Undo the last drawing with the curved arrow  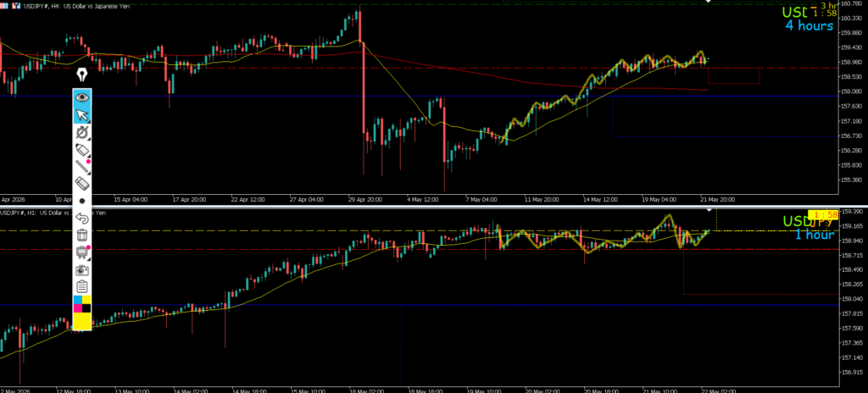pyautogui.click(x=82, y=218)
